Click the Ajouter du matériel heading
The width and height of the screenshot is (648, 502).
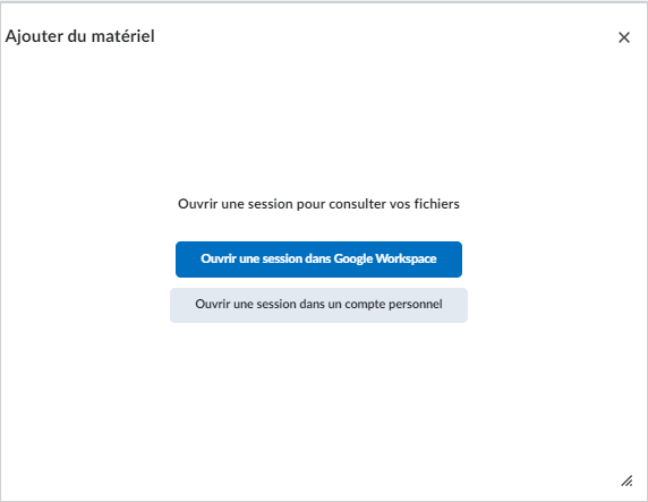pyautogui.click(x=80, y=36)
